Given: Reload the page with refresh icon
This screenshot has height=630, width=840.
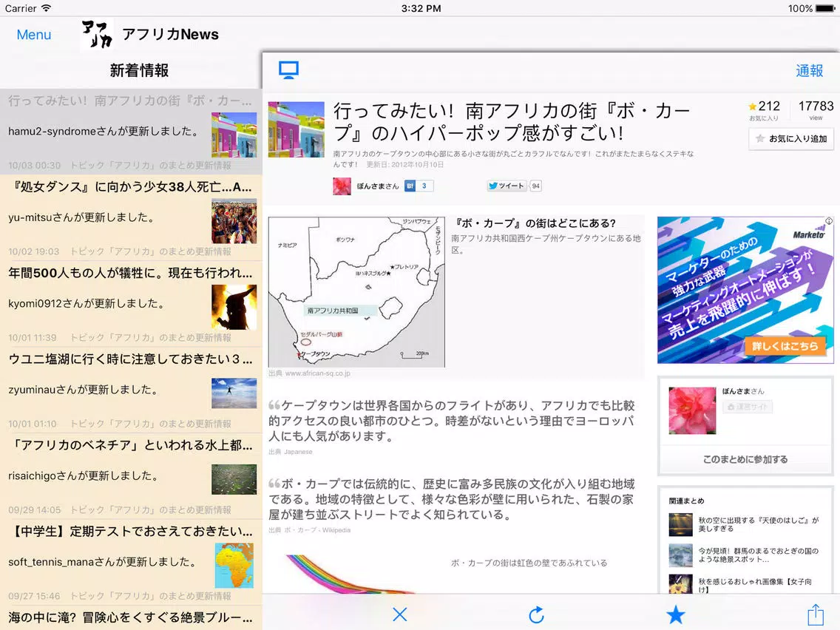Looking at the screenshot, I should (536, 614).
